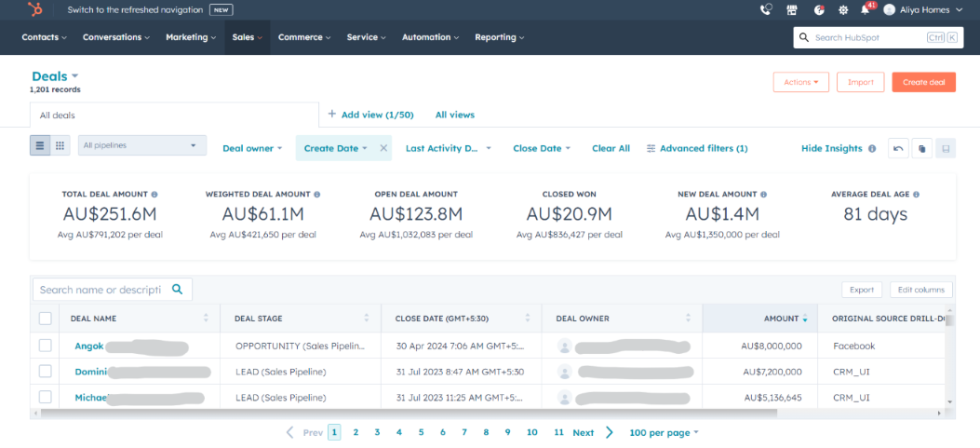Open the Create Date filter dropdown
980x448 pixels.
336,148
